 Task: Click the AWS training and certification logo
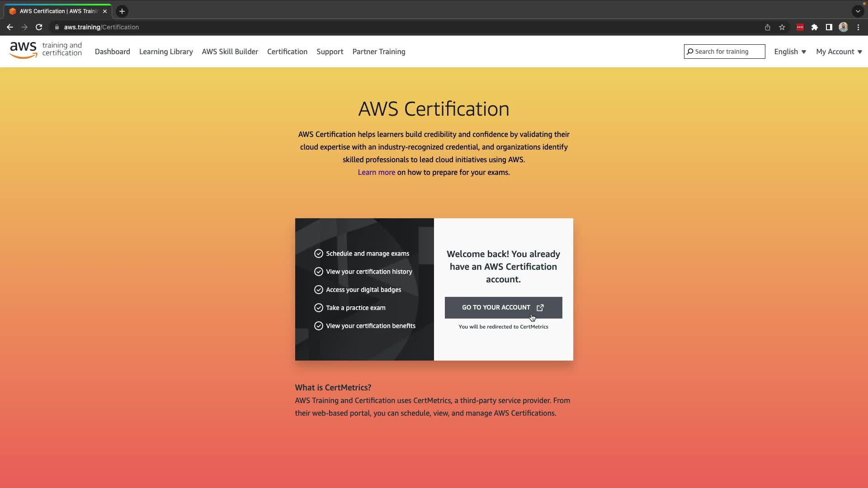tap(45, 50)
